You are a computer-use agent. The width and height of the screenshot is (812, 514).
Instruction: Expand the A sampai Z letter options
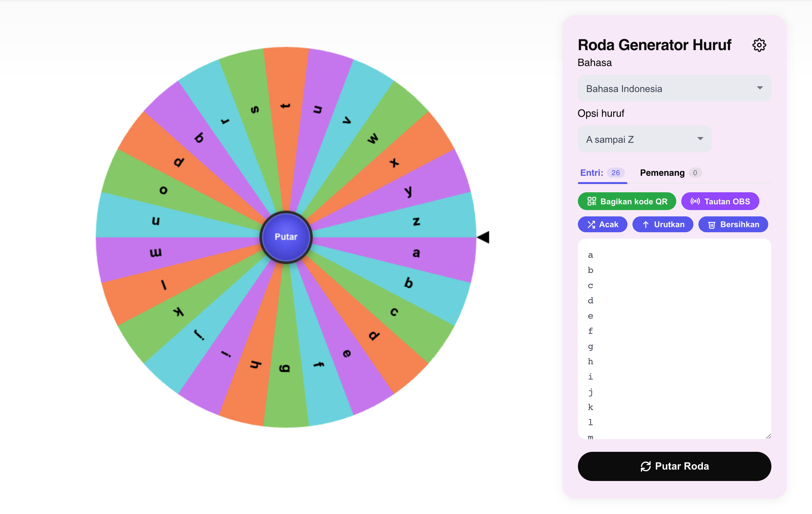(x=645, y=139)
